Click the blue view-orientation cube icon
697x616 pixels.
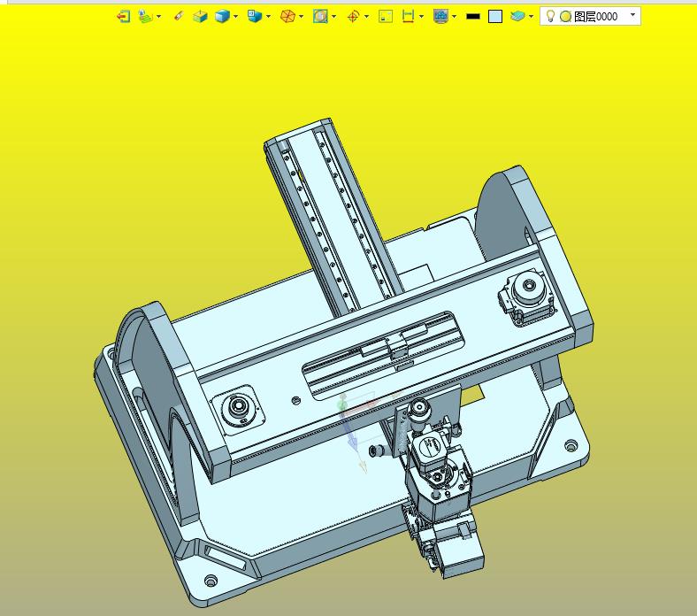point(254,17)
